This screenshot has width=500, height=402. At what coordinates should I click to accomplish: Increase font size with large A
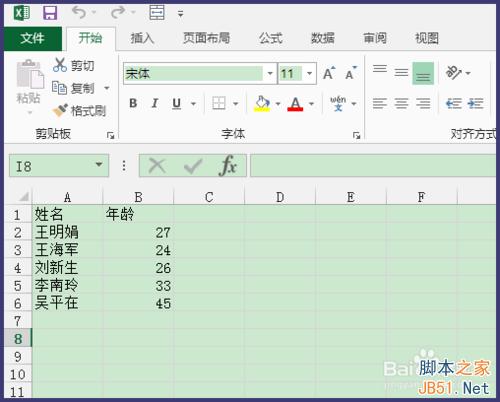[x=329, y=73]
